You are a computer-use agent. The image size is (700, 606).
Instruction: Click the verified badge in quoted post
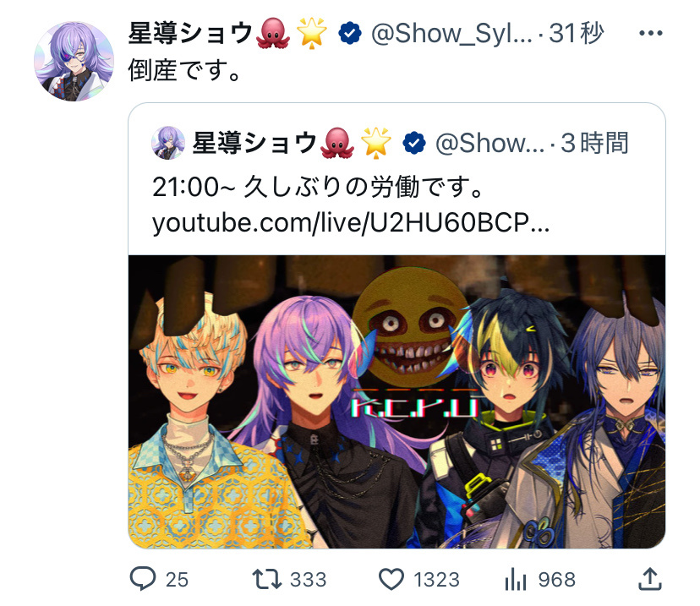tap(414, 143)
